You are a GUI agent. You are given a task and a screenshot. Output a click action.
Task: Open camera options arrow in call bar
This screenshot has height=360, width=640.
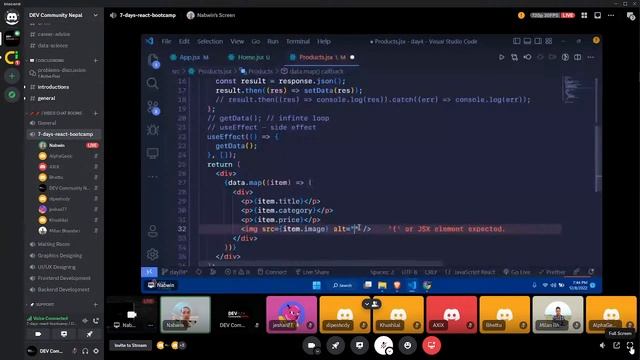coord(318,351)
